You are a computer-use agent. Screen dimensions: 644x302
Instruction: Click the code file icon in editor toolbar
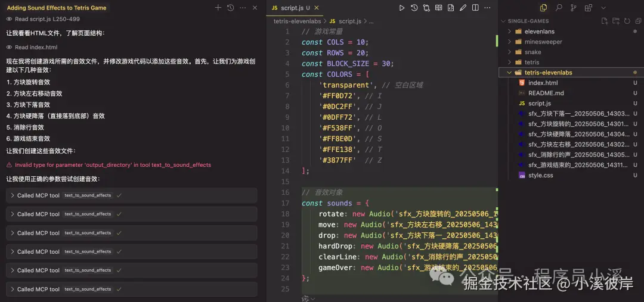(x=451, y=8)
